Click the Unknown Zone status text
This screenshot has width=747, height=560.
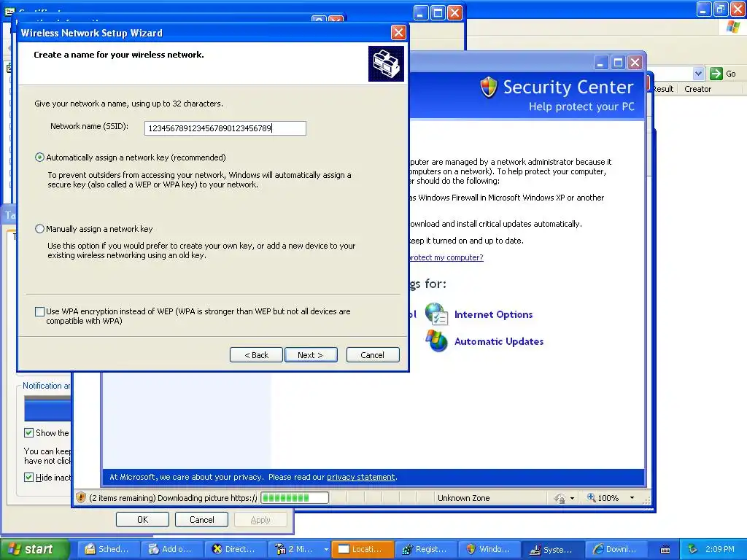[x=463, y=497]
